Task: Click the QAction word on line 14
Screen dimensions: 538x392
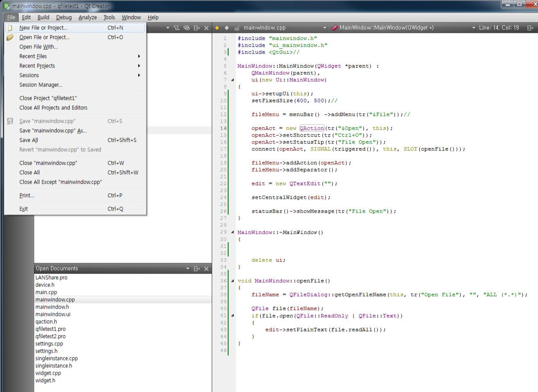Action: point(312,128)
